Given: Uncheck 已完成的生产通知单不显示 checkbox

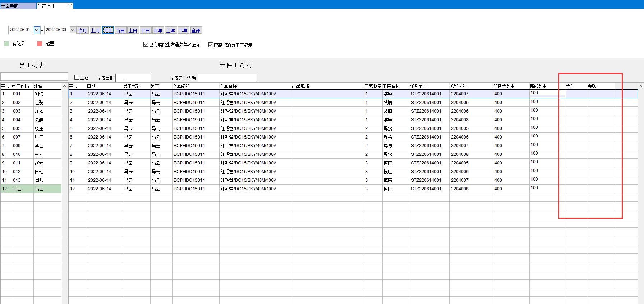Looking at the screenshot, I should click(x=146, y=45).
